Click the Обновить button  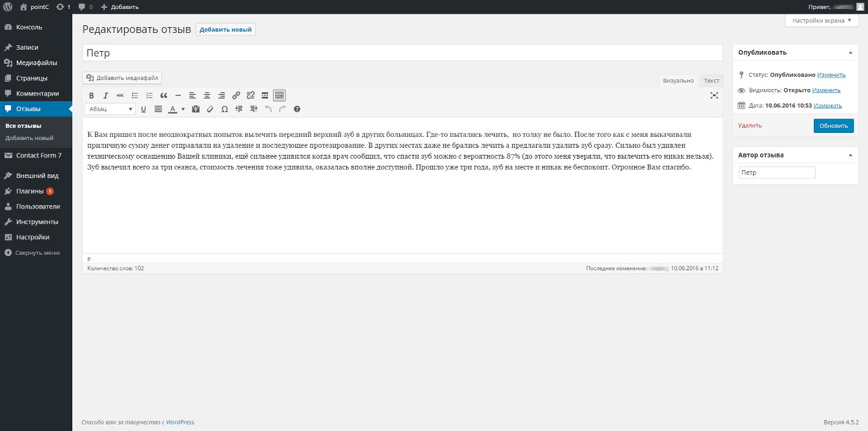pyautogui.click(x=833, y=126)
